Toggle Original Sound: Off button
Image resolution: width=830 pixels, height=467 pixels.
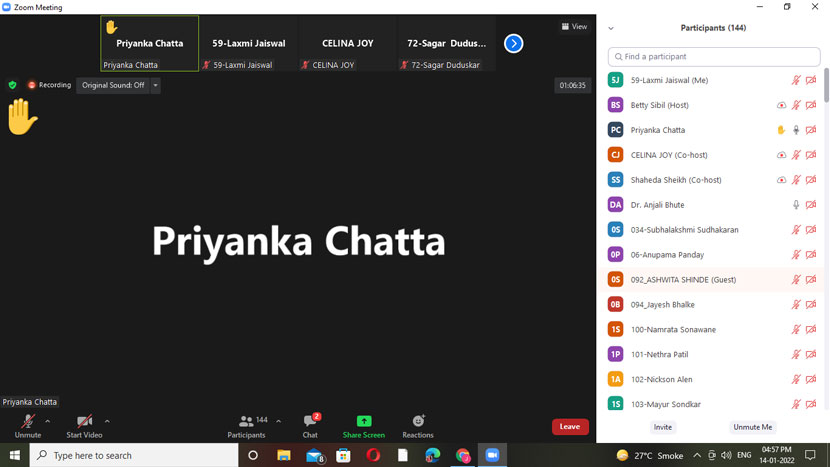(113, 86)
